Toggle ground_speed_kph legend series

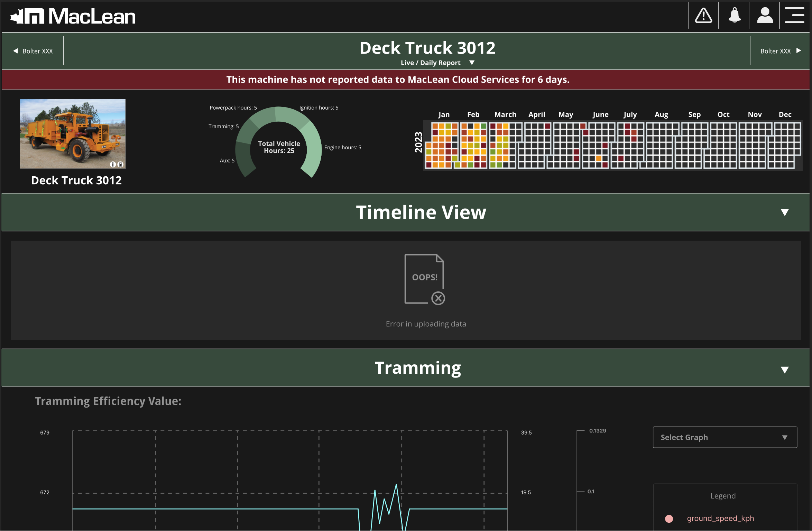point(720,518)
